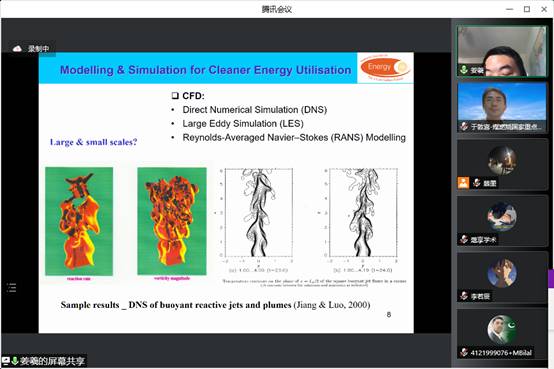Click the orange host badge icon on third participant
The height and width of the screenshot is (369, 554).
(463, 182)
